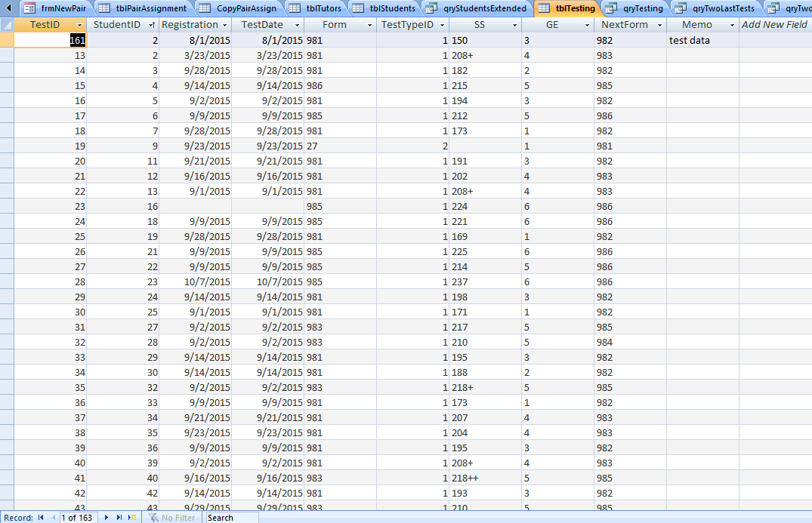Switch to tblStudents tab
812x523 pixels.
[384, 8]
